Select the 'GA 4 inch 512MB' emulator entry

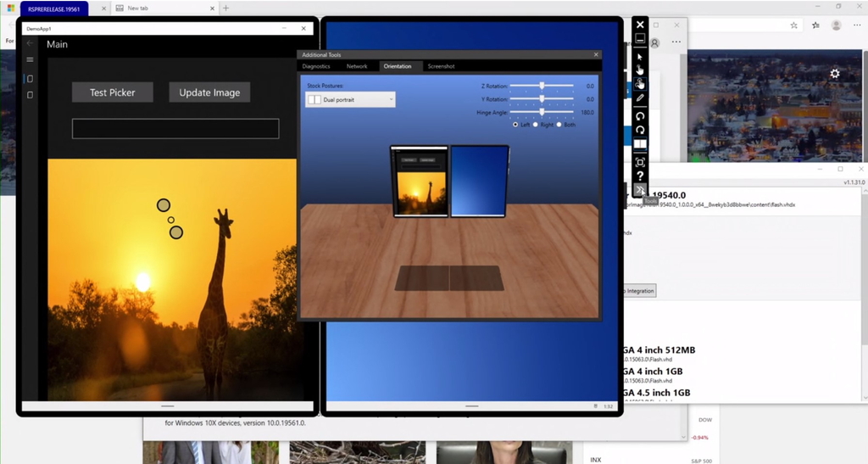(x=659, y=350)
